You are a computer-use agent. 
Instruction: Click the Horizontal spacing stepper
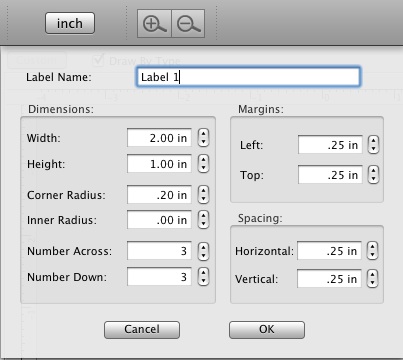(x=372, y=251)
